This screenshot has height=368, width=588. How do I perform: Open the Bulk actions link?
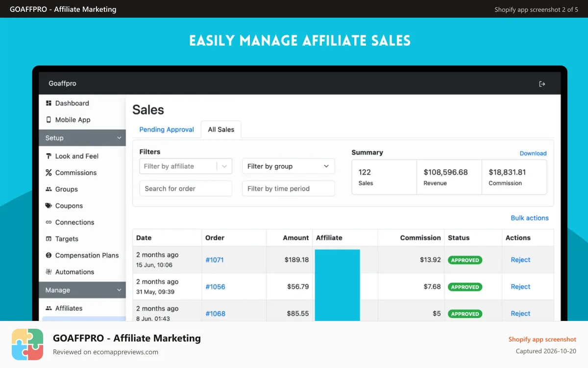(x=530, y=218)
